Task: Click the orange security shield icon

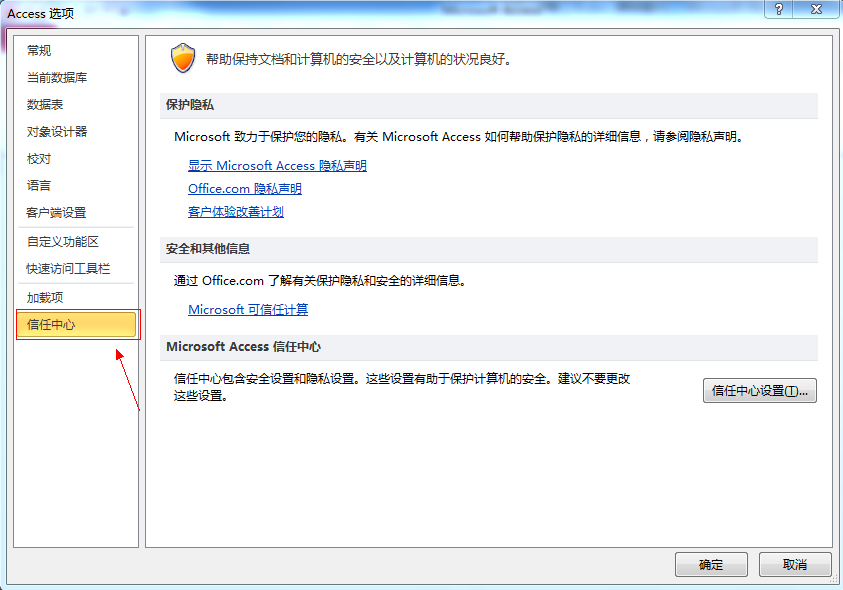Action: click(x=183, y=58)
